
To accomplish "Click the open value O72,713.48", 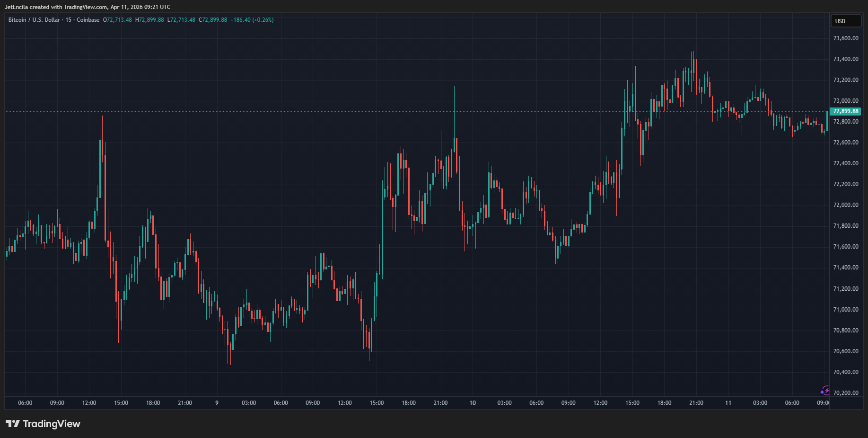I will coord(117,20).
